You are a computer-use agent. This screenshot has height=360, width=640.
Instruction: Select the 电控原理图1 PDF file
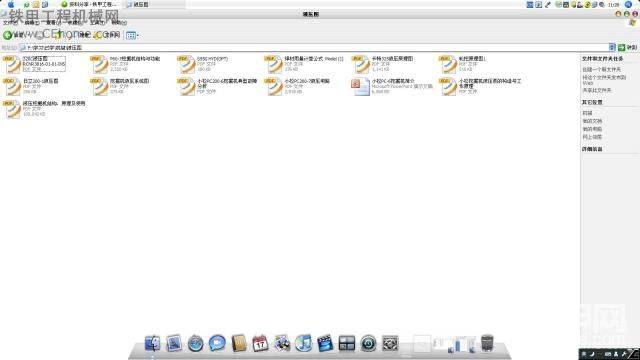(463, 64)
